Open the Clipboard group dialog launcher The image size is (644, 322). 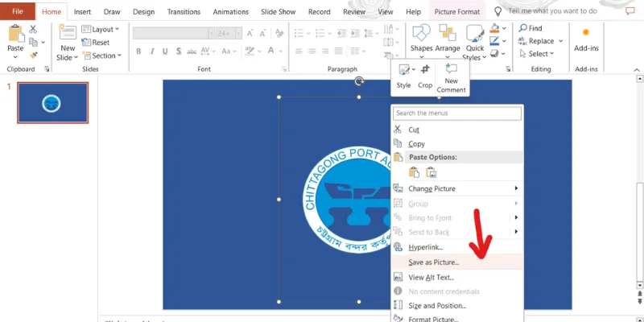[x=47, y=69]
